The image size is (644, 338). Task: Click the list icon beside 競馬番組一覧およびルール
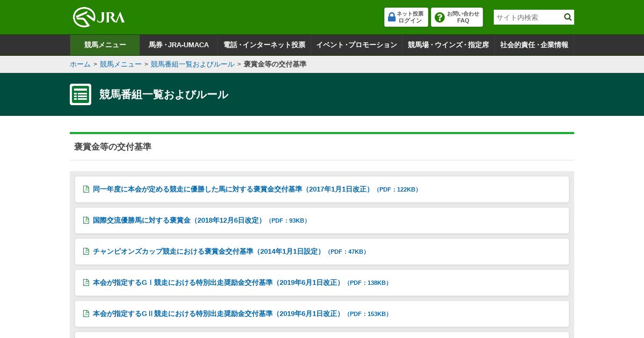[80, 94]
